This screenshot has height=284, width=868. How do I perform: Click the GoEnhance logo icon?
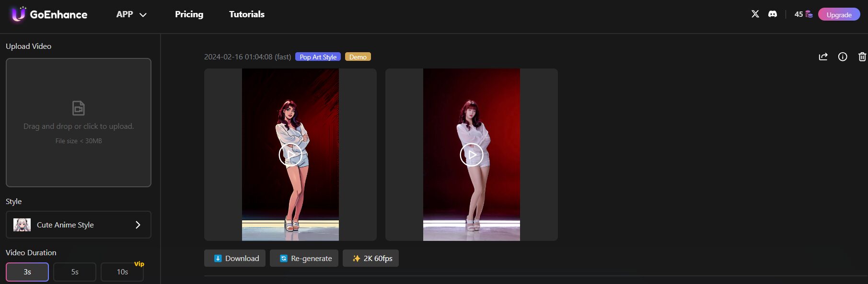[19, 14]
